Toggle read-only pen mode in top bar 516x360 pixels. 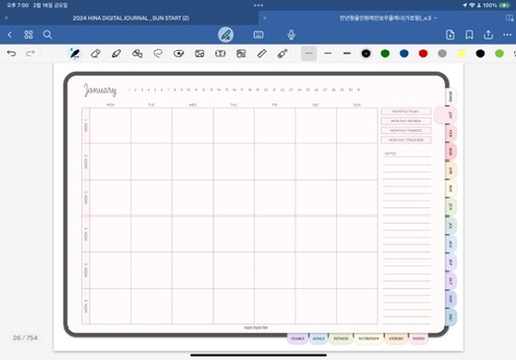226,35
